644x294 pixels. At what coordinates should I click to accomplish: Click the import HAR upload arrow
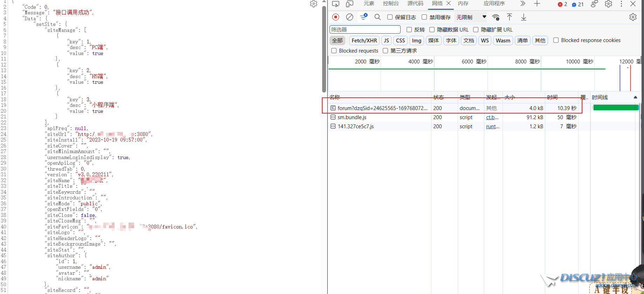pyautogui.click(x=510, y=17)
